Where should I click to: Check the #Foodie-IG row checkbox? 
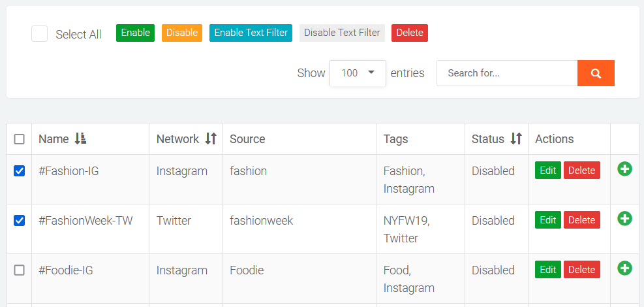20,270
